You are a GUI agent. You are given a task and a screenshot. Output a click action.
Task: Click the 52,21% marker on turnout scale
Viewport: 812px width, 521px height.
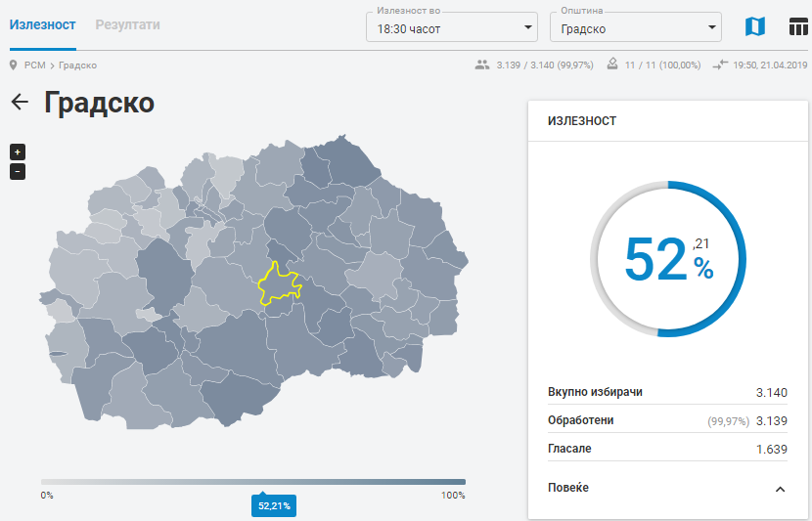[274, 506]
